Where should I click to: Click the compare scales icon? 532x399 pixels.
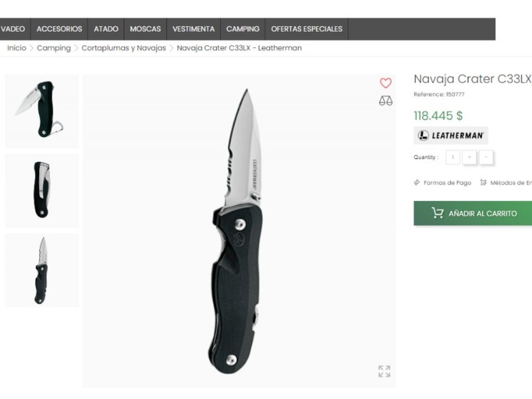pyautogui.click(x=386, y=101)
